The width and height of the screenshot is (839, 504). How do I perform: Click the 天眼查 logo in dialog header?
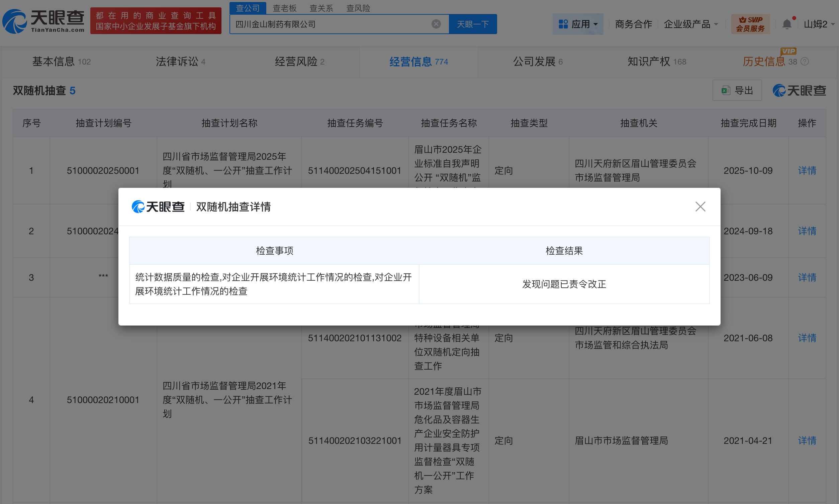coord(158,207)
